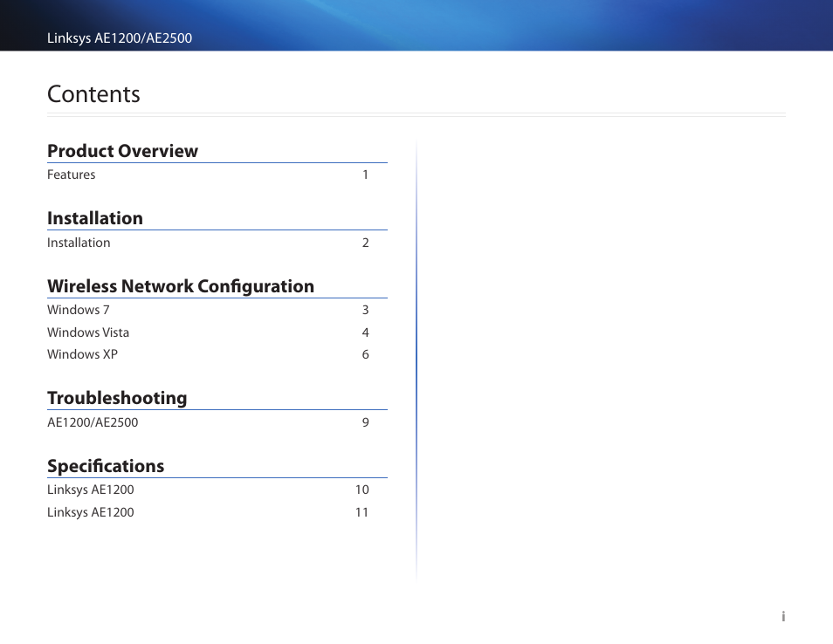Click page number 9 beside AE1200/AE2500
Screen dimensions: 833x644
pyautogui.click(x=366, y=422)
